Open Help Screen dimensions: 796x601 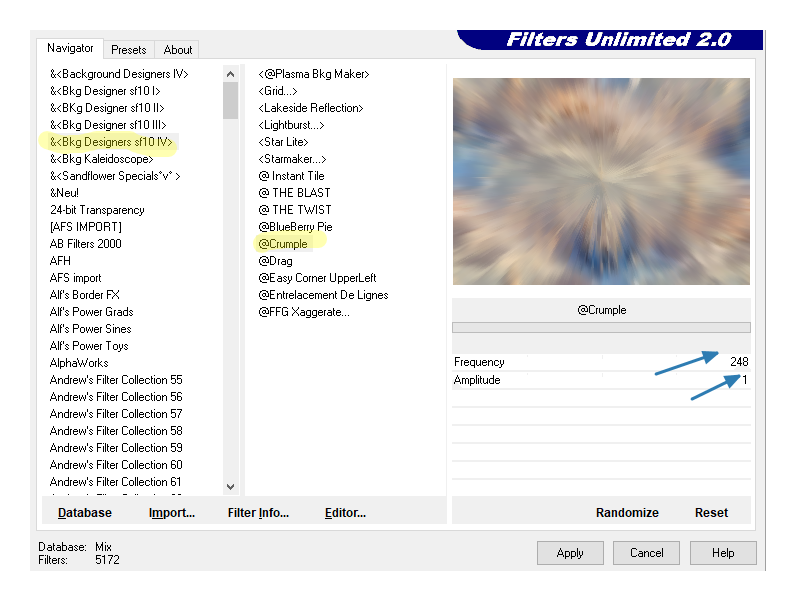tap(723, 553)
